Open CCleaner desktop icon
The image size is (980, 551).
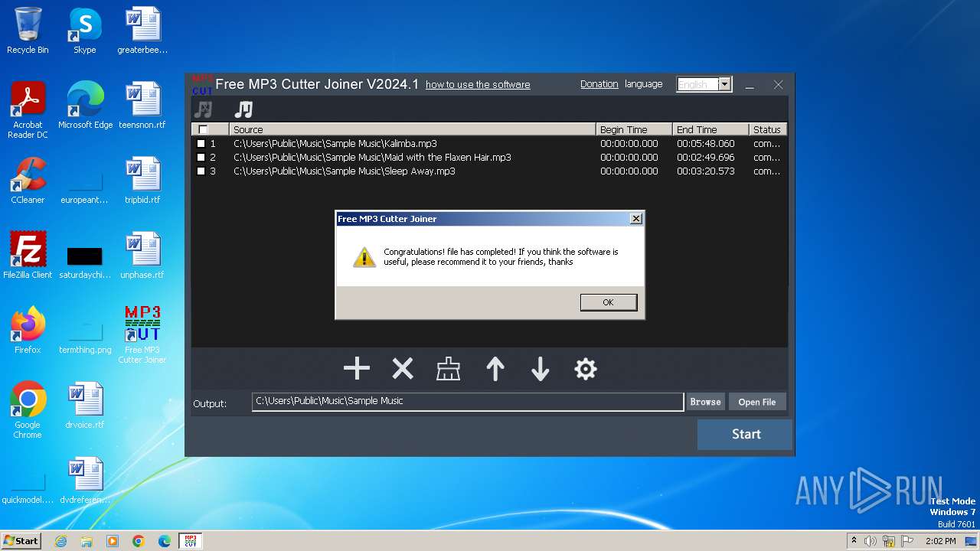pos(28,181)
